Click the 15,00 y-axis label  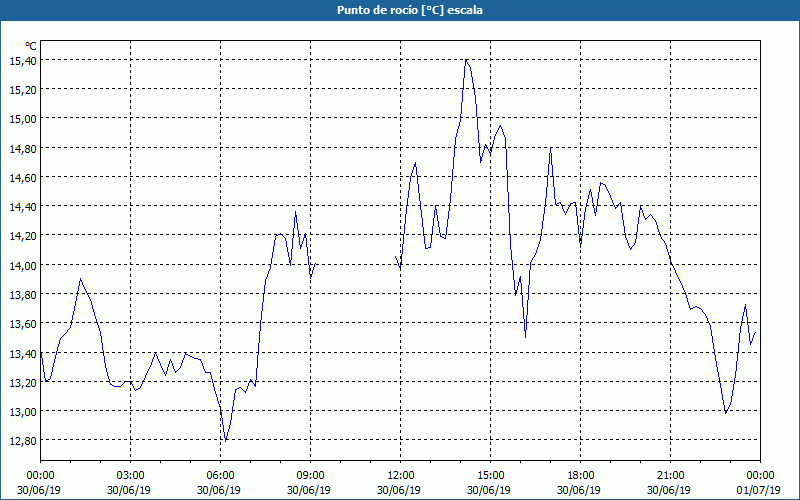click(22, 119)
